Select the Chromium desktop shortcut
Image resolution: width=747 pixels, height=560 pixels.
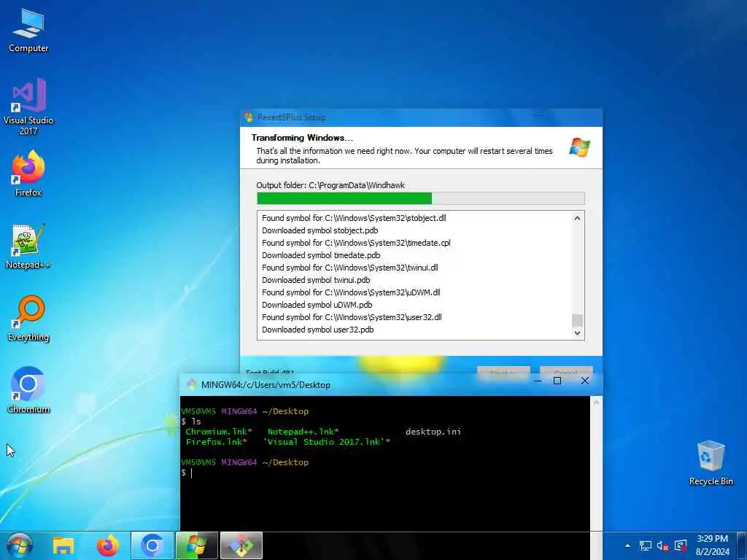tap(28, 390)
